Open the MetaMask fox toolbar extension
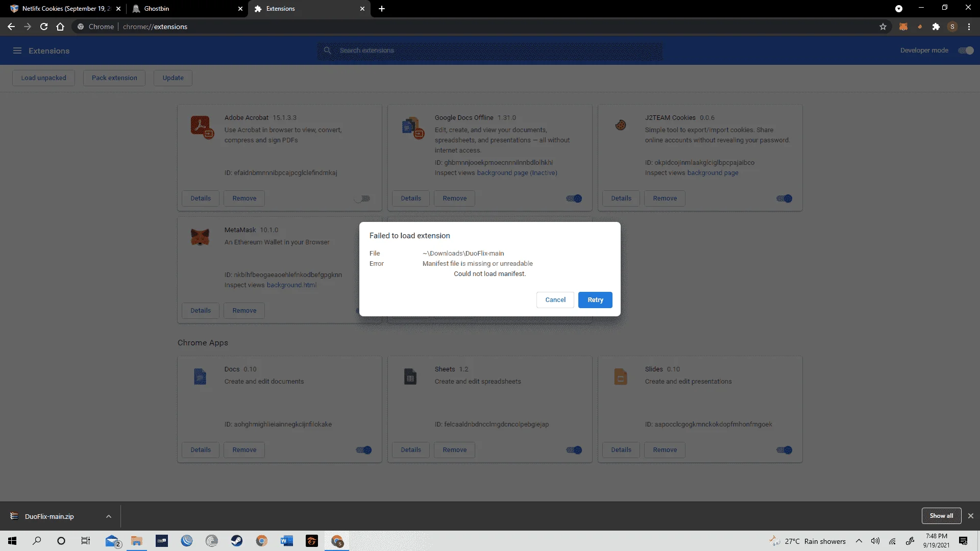The width and height of the screenshot is (980, 551). click(x=903, y=27)
